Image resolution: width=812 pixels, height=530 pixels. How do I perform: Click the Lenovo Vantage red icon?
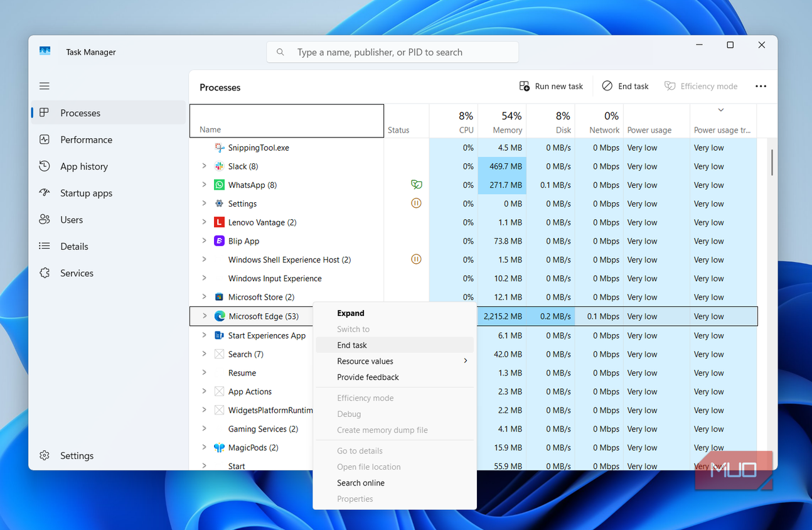(x=219, y=222)
